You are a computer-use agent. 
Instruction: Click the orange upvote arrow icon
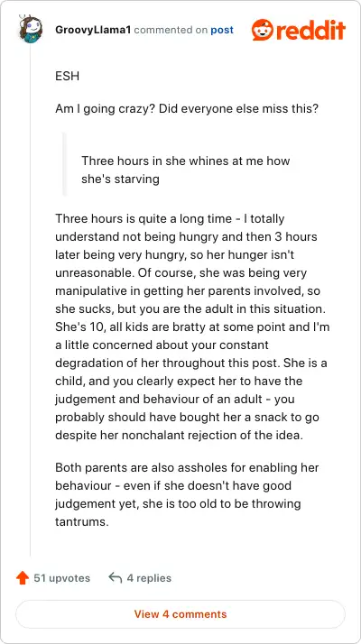pyautogui.click(x=23, y=578)
